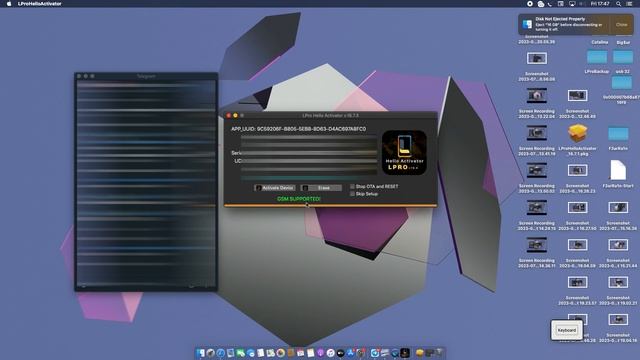This screenshot has height=360, width=640.
Task: Open Safari from the Dock
Action: pyautogui.click(x=220, y=353)
